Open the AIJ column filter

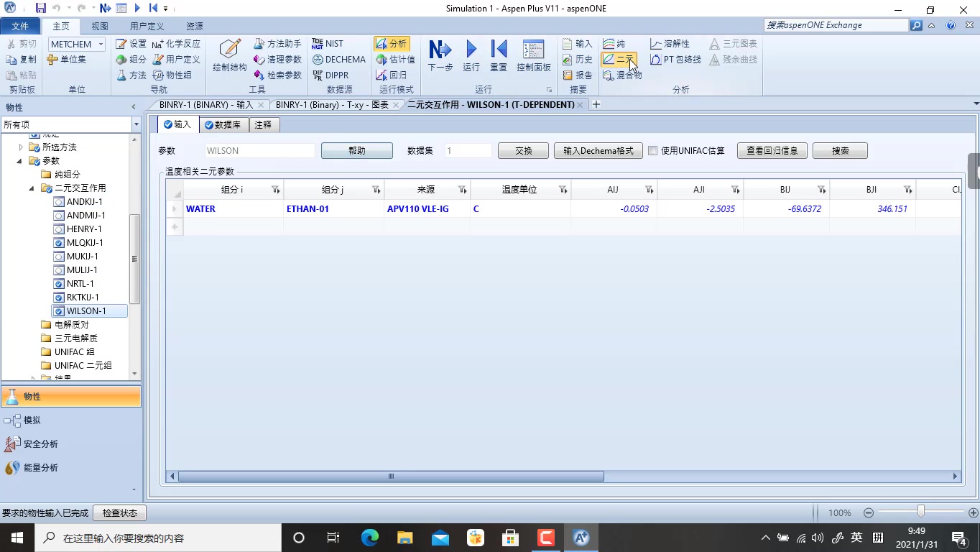tap(649, 190)
